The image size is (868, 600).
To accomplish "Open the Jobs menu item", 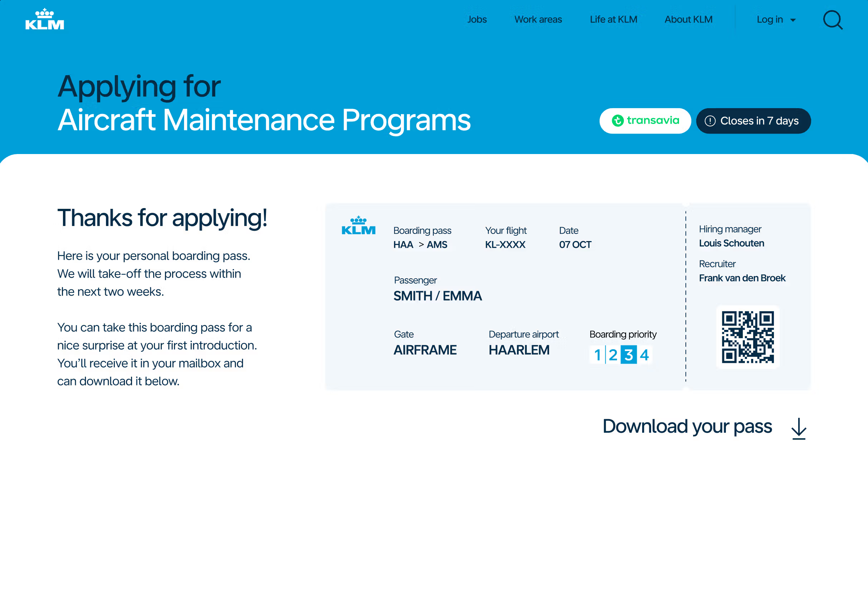I will click(x=477, y=19).
